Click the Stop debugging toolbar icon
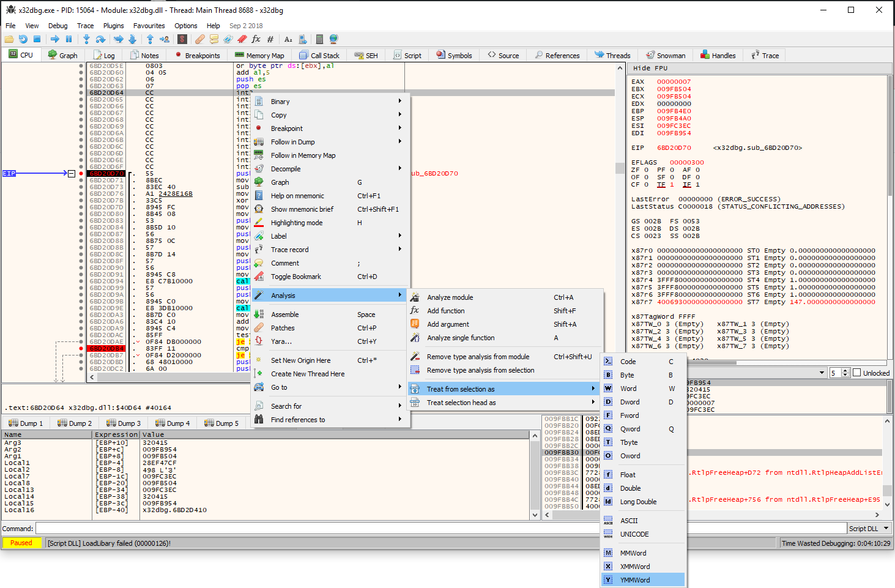This screenshot has height=588, width=895. click(37, 39)
